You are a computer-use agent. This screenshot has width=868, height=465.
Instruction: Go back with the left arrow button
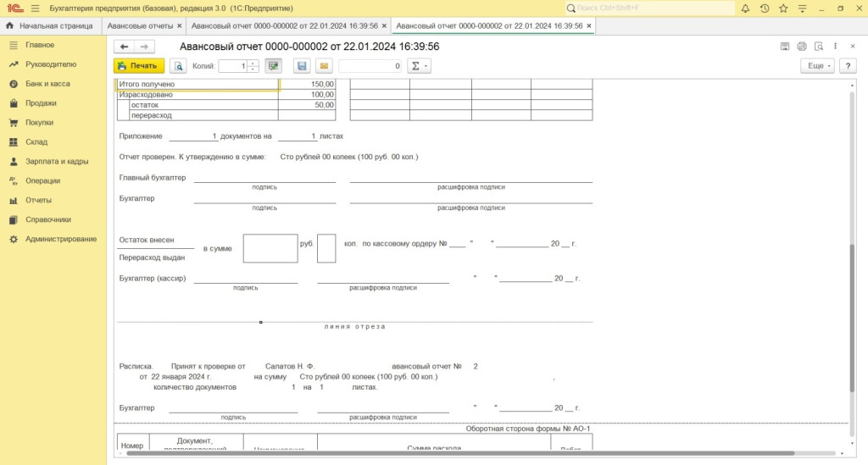[x=125, y=47]
